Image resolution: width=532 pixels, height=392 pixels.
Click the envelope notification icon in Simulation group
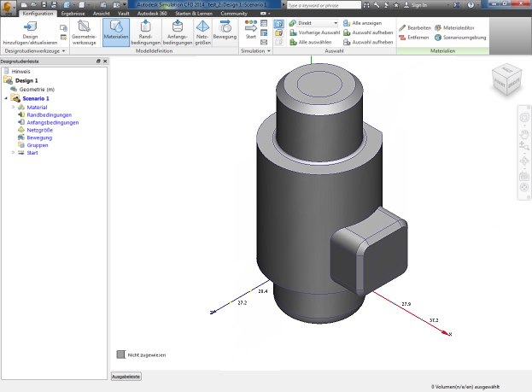[264, 43]
